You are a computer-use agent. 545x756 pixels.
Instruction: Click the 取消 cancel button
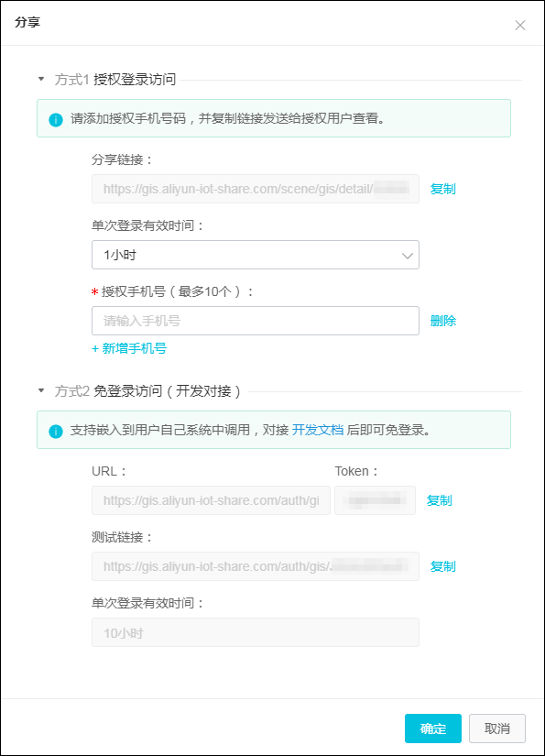[497, 728]
